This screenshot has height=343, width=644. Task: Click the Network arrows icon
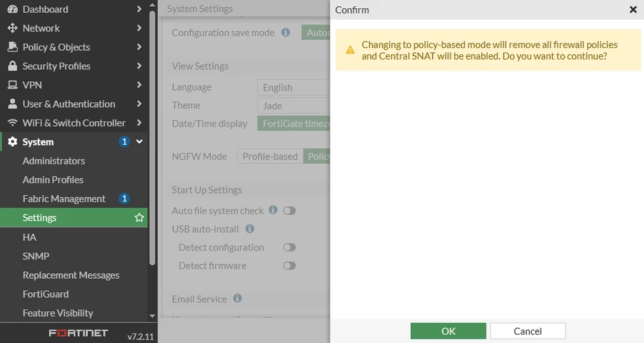pos(13,28)
